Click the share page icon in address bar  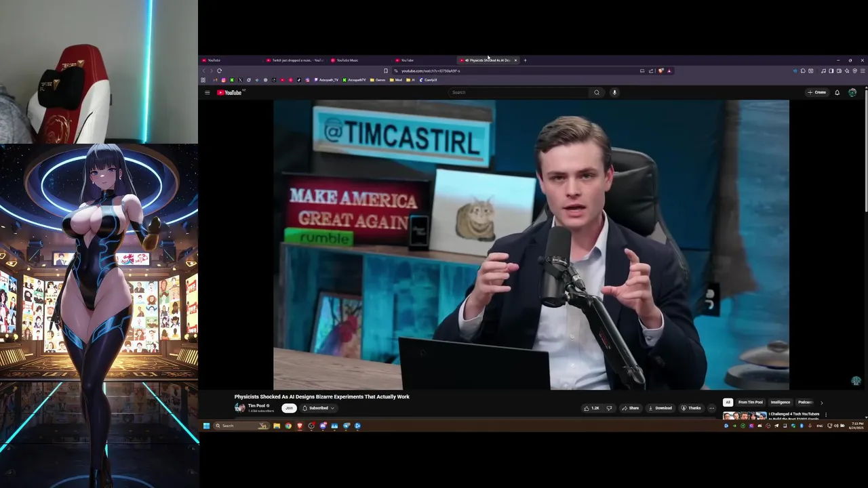click(x=651, y=71)
